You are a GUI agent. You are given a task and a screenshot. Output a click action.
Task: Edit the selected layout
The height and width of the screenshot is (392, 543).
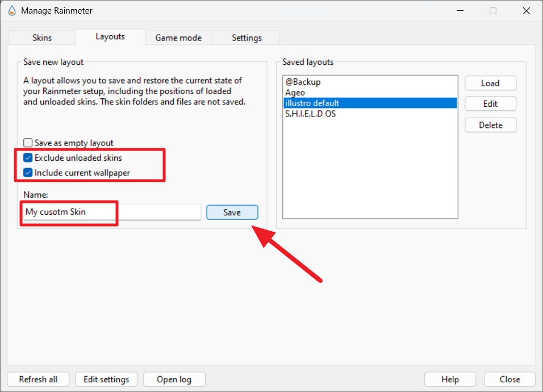[490, 104]
